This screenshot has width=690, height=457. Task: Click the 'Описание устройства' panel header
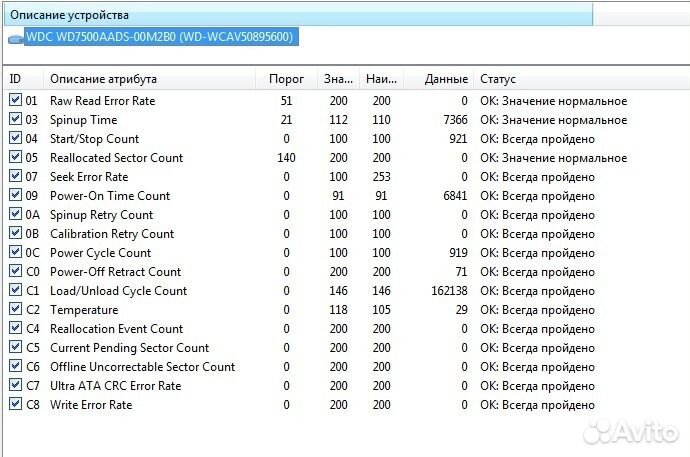[70, 15]
